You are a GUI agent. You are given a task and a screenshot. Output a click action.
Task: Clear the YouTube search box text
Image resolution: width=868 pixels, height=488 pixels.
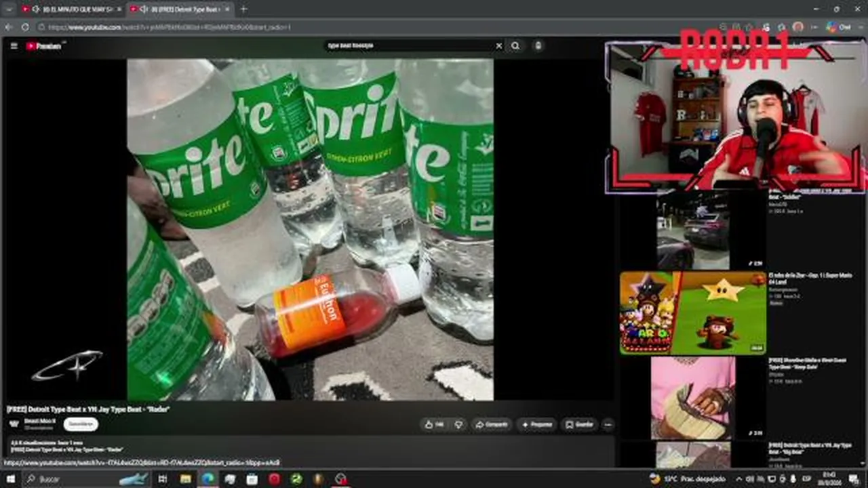(x=499, y=46)
